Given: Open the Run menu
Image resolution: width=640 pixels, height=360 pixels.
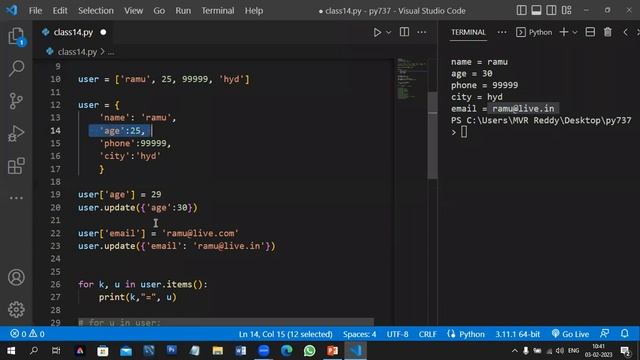Looking at the screenshot, I should tap(183, 11).
